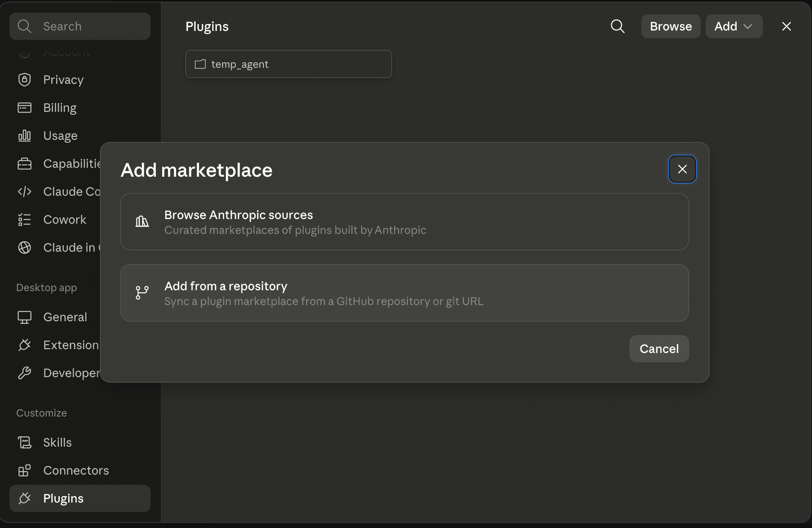This screenshot has height=528, width=812.
Task: Click the library books icon
Action: (x=142, y=222)
